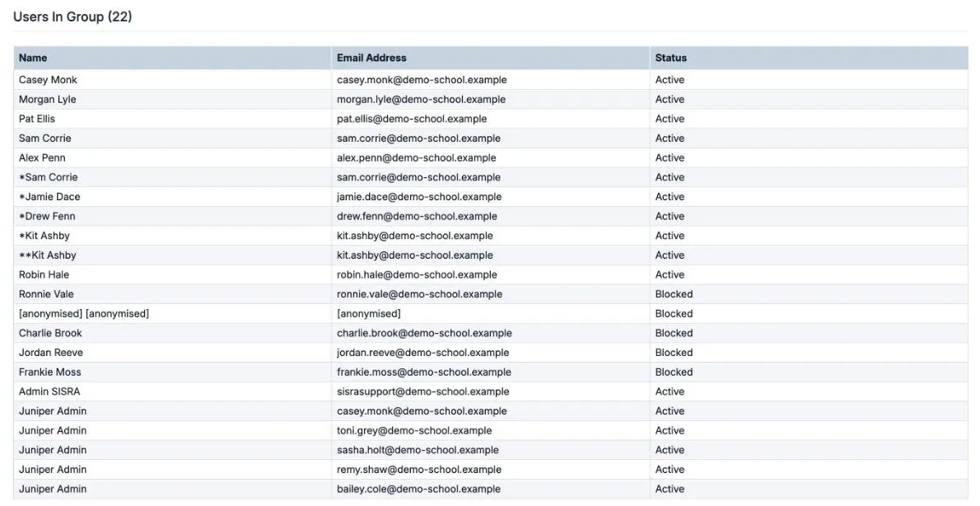
Task: Click the bailey.cole@demo-school.example email
Action: pos(418,490)
